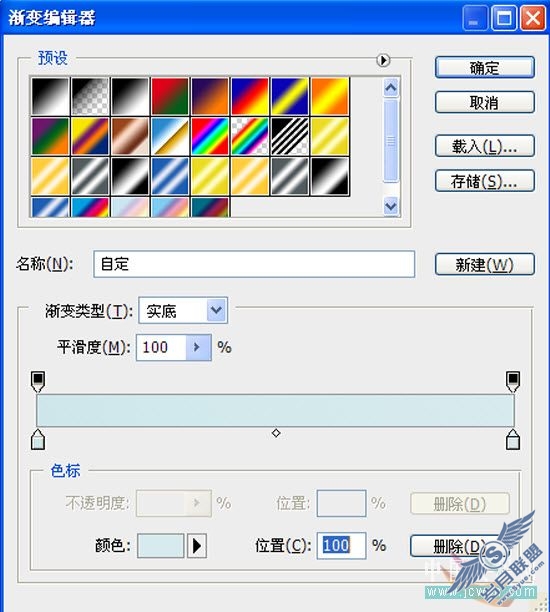The image size is (550, 612).
Task: Pick the blue-red-yellow gradient preset
Action: pos(250,96)
